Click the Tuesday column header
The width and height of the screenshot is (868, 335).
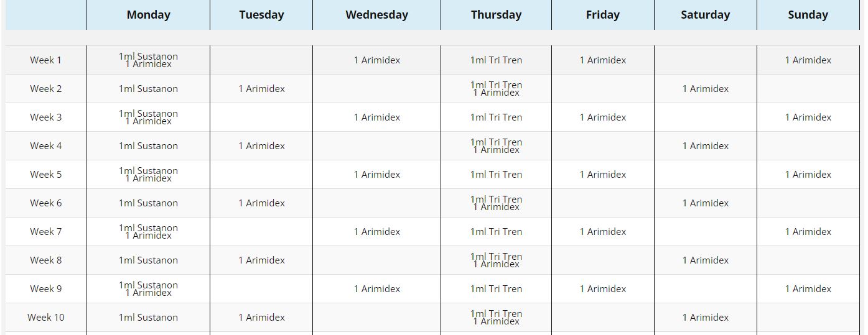click(261, 15)
